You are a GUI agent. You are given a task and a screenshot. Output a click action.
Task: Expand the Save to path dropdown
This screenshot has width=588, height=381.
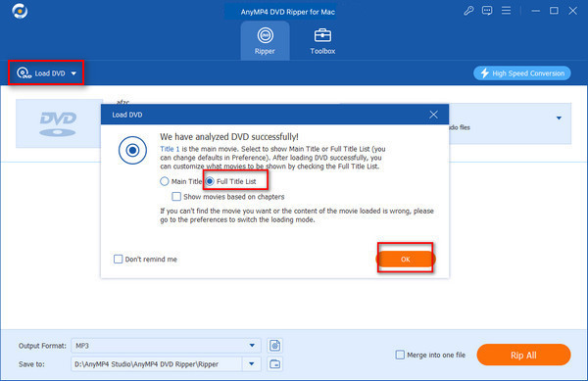tap(252, 363)
